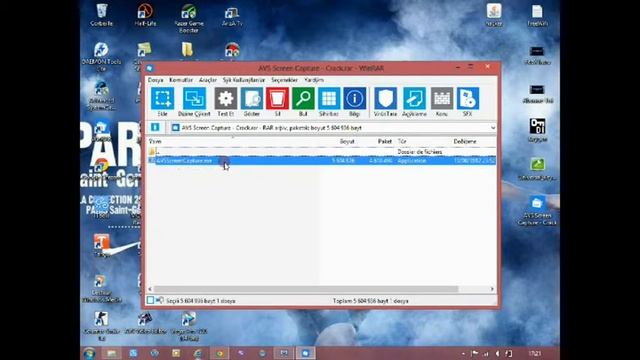Select the Counter-Strike desktop shortcut
This screenshot has height=360, width=640.
click(x=102, y=326)
